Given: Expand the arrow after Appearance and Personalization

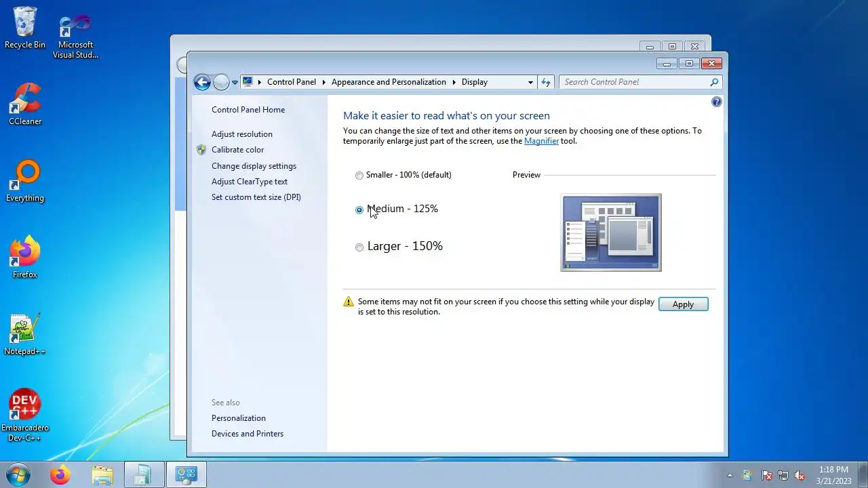Looking at the screenshot, I should 454,82.
